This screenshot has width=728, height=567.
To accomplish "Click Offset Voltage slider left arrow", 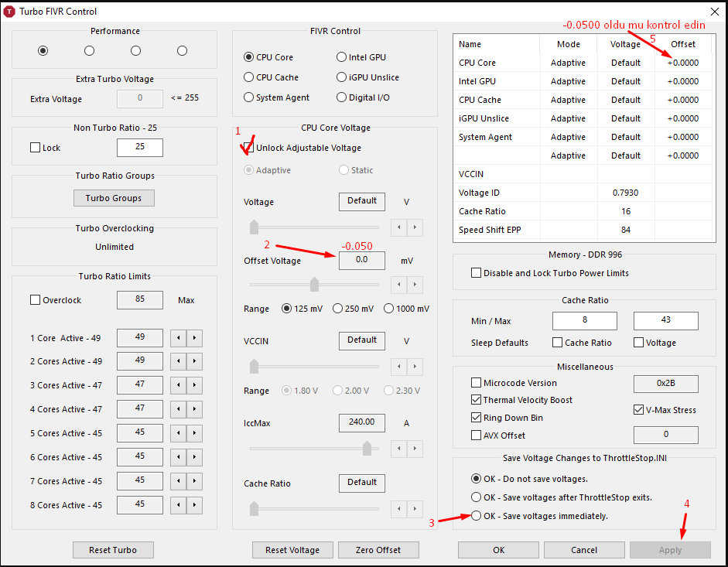I will pyautogui.click(x=399, y=284).
